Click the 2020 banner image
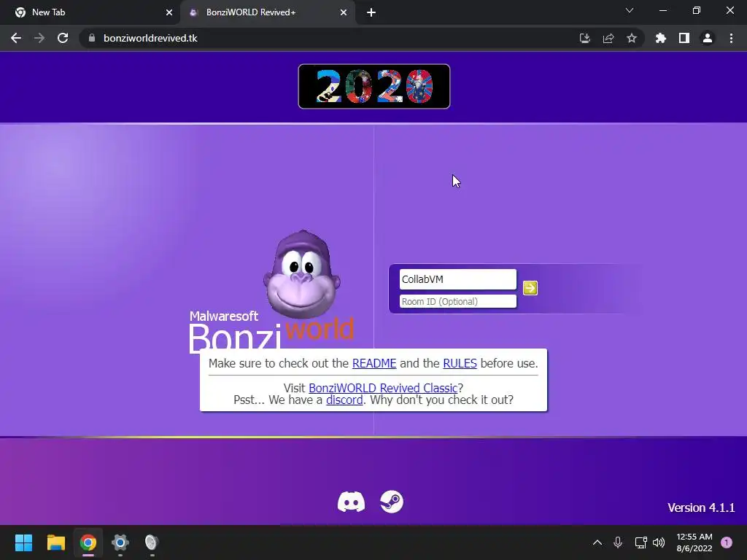This screenshot has height=560, width=747. click(374, 86)
